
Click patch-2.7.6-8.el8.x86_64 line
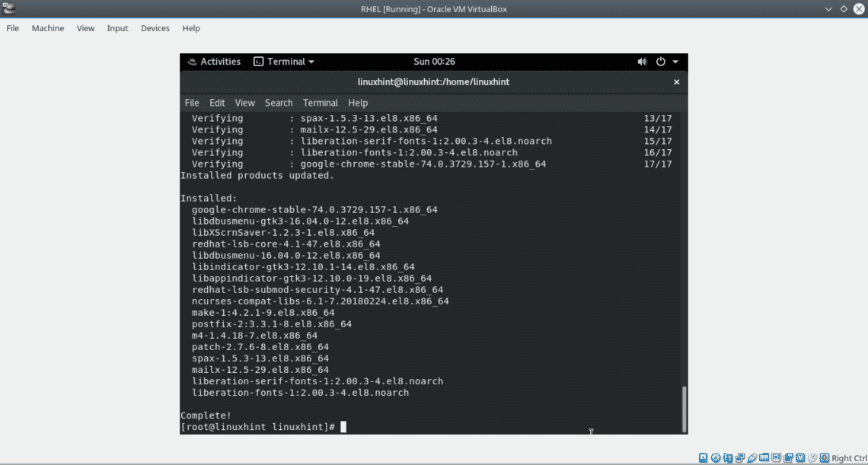click(x=260, y=347)
